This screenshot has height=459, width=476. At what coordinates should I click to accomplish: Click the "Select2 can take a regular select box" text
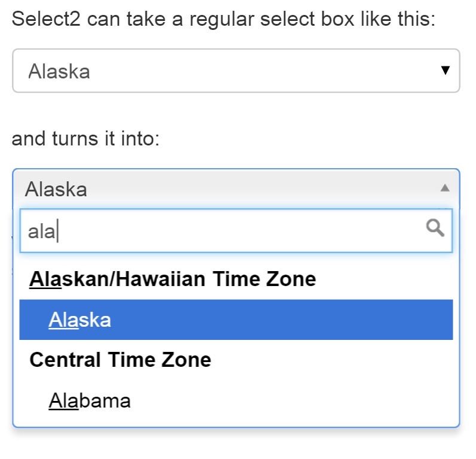(x=223, y=19)
